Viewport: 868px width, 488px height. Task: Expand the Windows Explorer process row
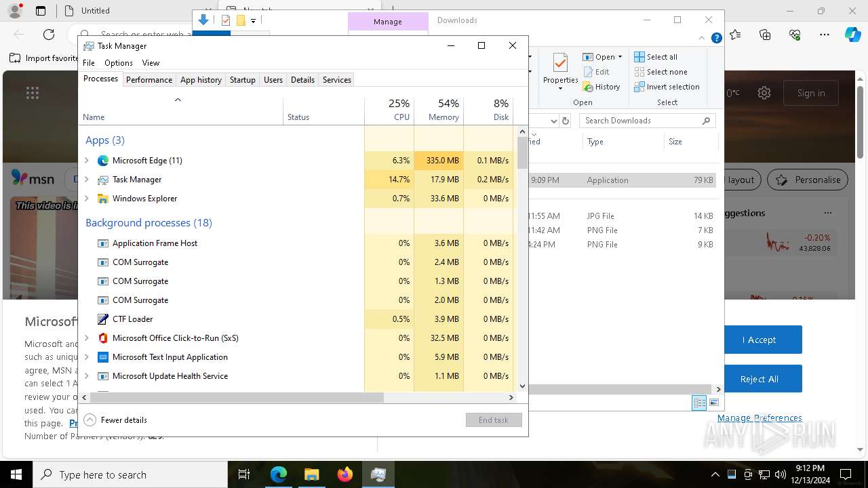(86, 199)
